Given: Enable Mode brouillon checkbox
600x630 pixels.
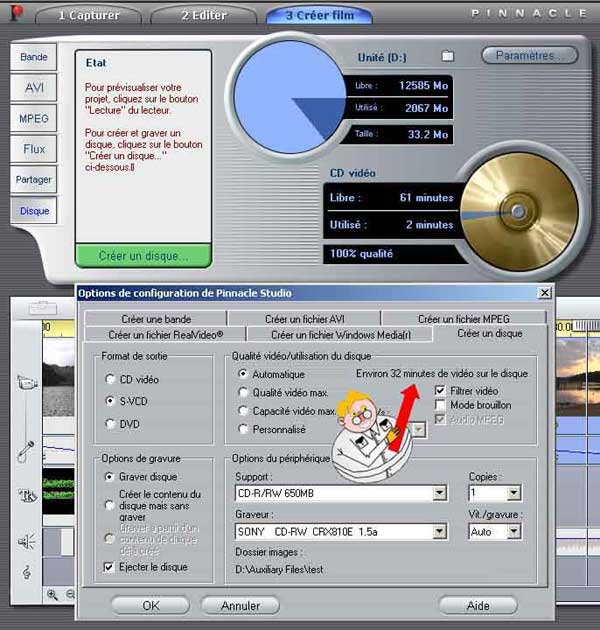Looking at the screenshot, I should (x=440, y=405).
